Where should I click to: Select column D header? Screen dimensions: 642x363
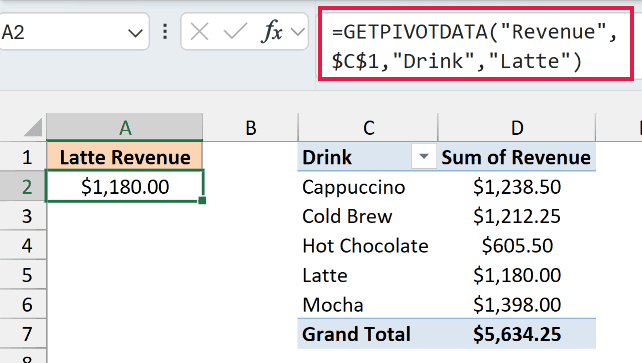tap(517, 128)
